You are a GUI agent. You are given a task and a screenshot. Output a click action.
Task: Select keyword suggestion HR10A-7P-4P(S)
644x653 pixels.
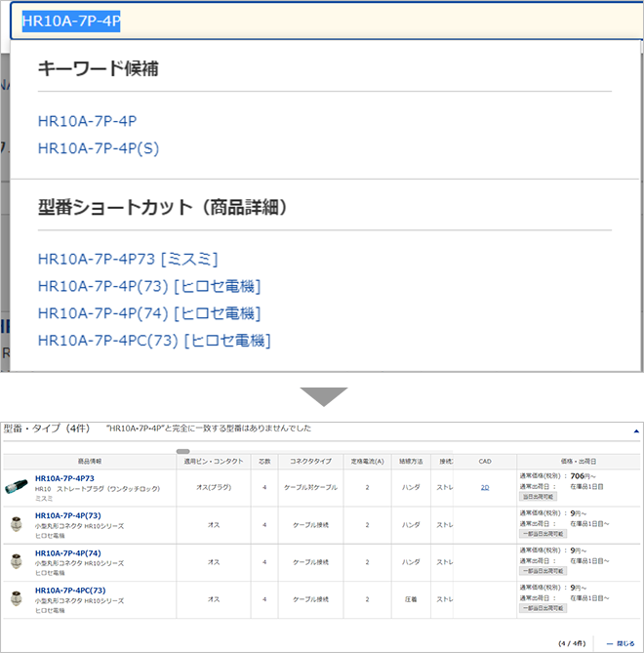click(98, 148)
